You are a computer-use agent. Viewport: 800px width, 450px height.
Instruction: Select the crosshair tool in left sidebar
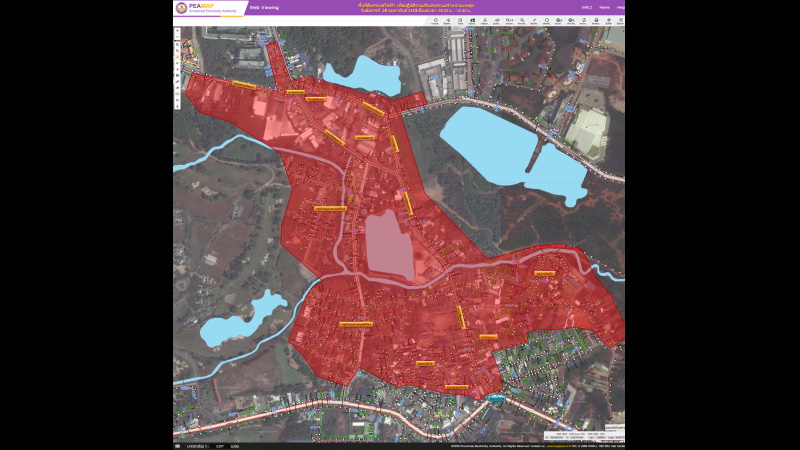click(x=178, y=69)
